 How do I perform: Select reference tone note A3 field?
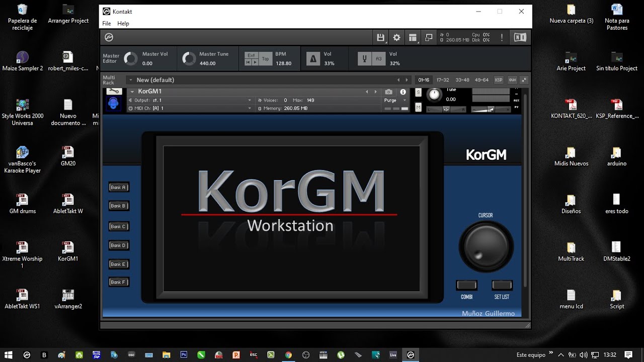379,59
